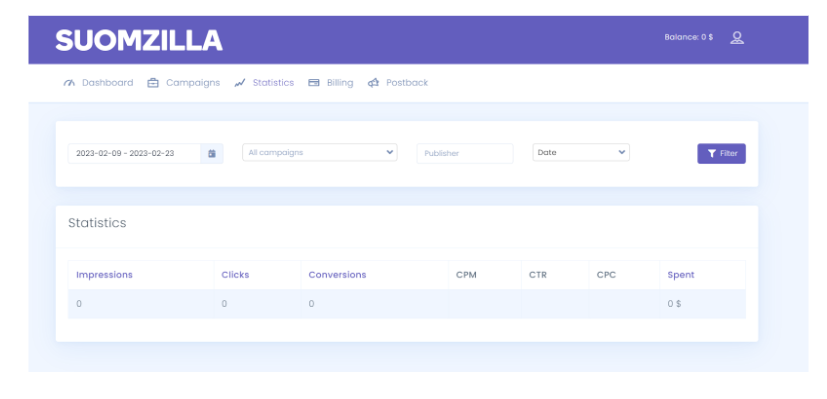Go to the Campaigns section

[193, 83]
